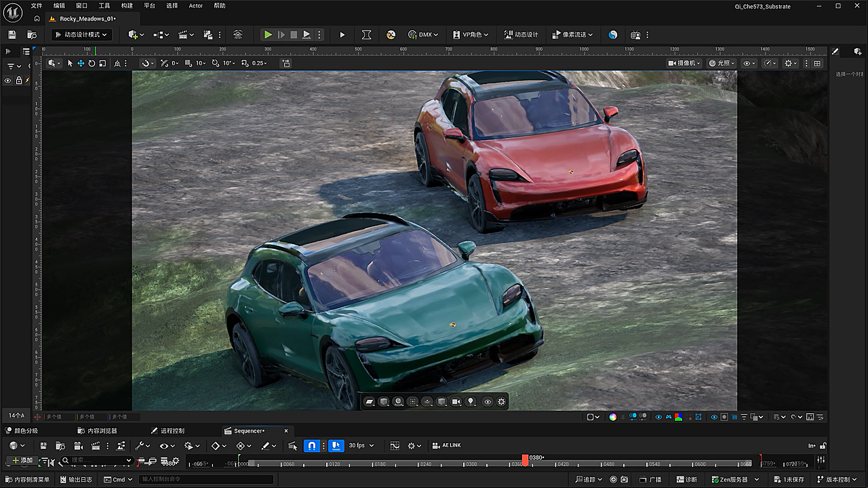Click the video camera icon in floating viewport bar
The image size is (868, 488).
point(456,402)
